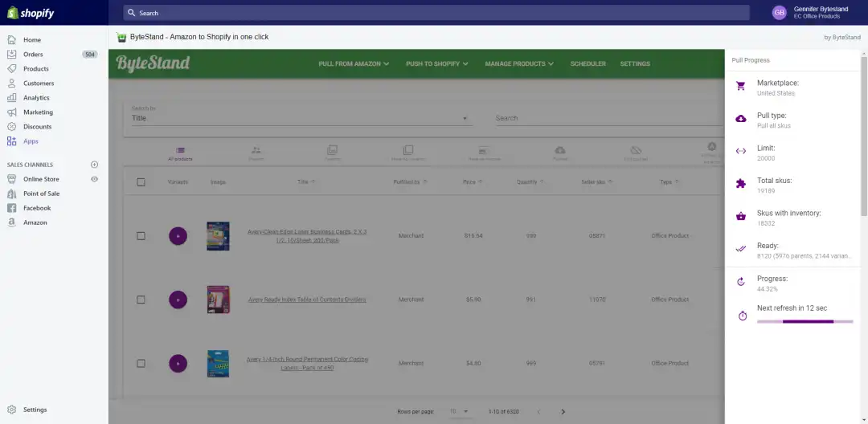
Task: Click the Skus with inventory basket icon
Action: coord(741,216)
